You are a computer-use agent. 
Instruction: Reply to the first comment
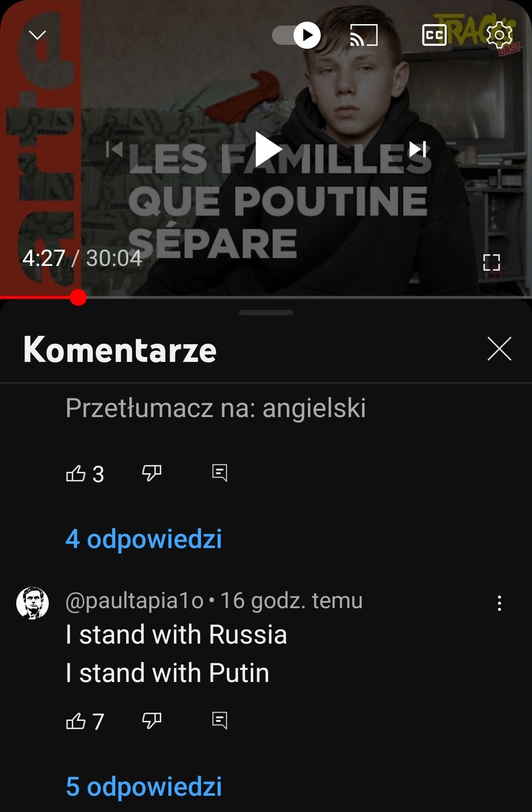pyautogui.click(x=220, y=473)
